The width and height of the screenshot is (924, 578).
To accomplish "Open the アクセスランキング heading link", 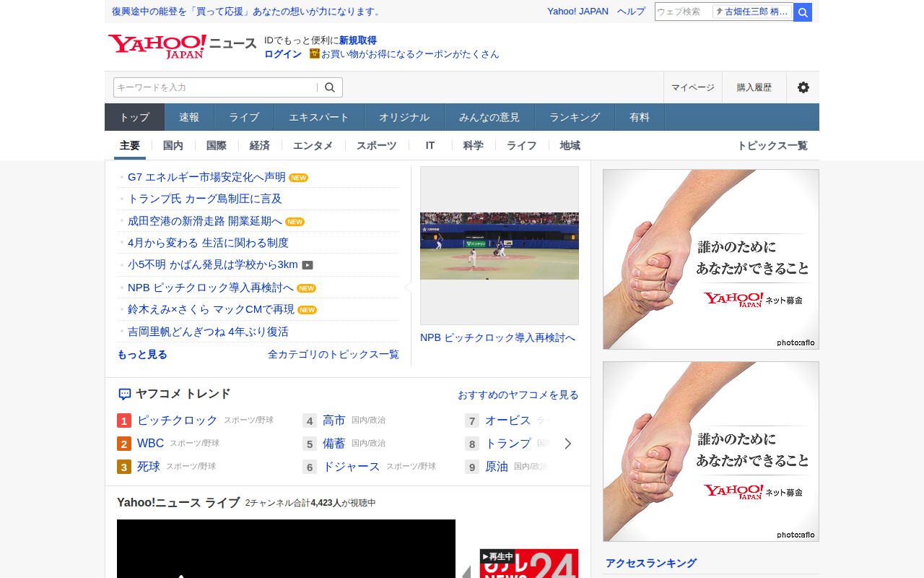I will click(651, 564).
